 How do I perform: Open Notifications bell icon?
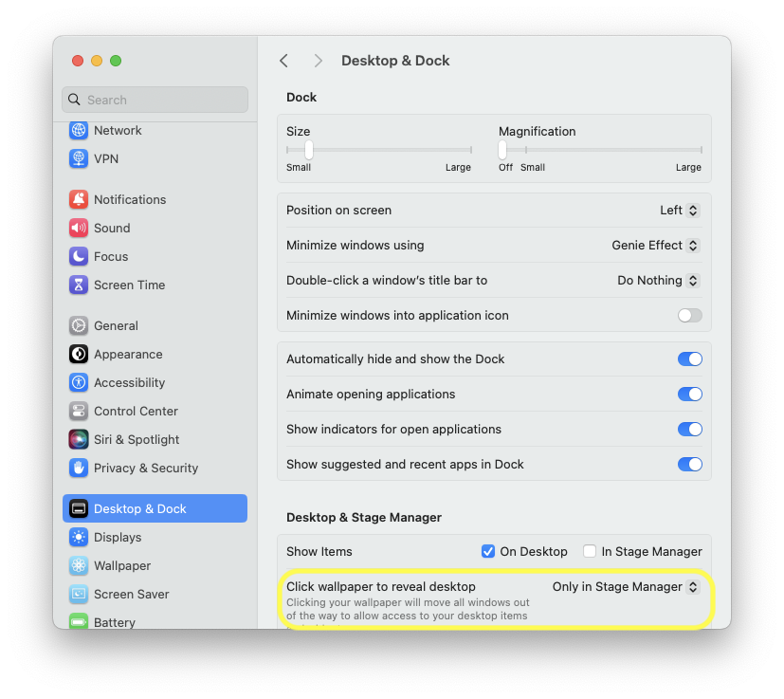pos(79,200)
